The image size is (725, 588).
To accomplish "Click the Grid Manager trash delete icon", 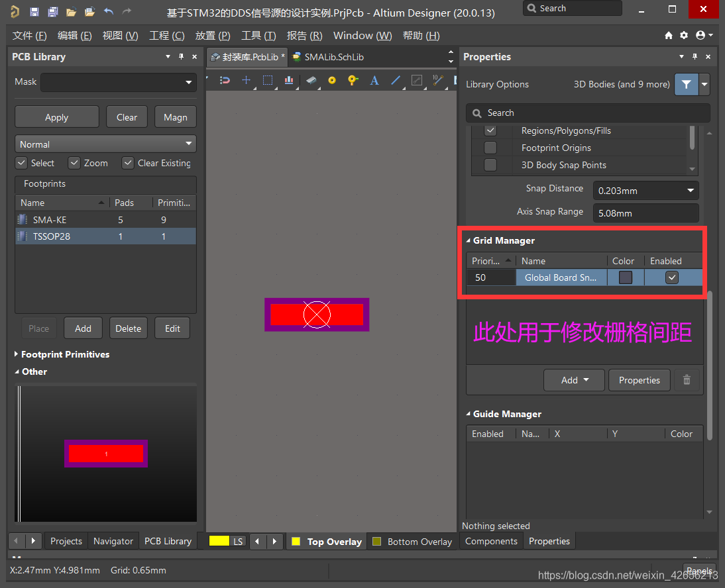I will tap(687, 380).
